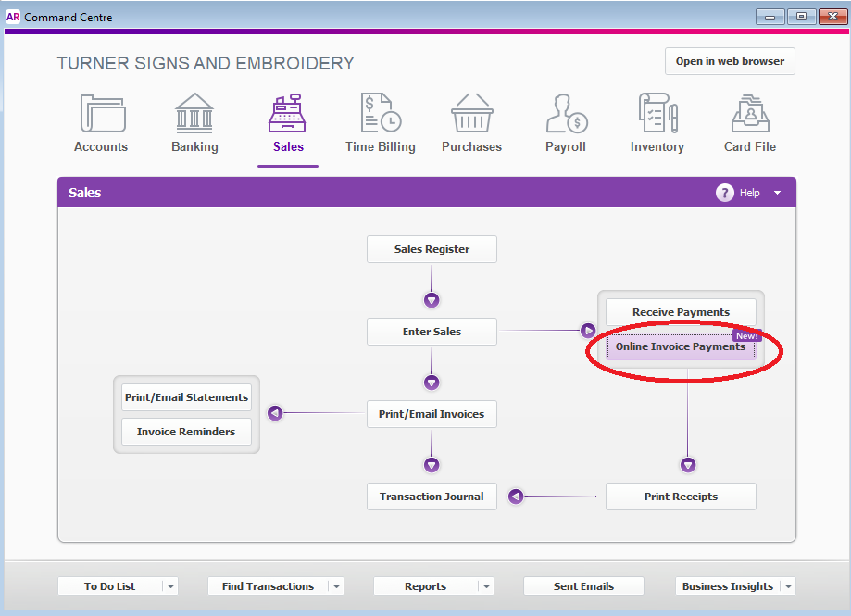Click the Sent Emails button

pyautogui.click(x=583, y=586)
